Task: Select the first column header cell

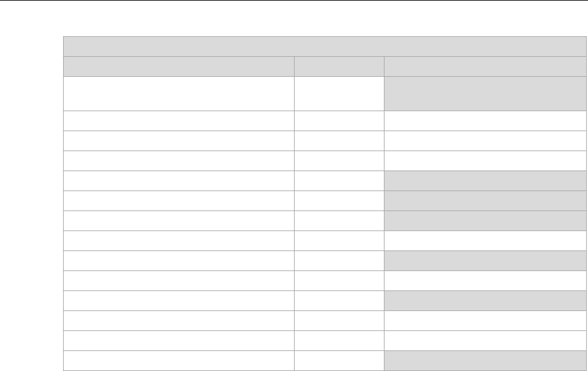Action: click(179, 67)
